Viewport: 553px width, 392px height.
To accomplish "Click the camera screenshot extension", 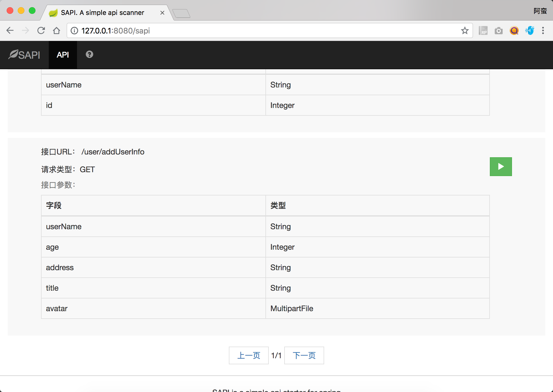I will [498, 31].
